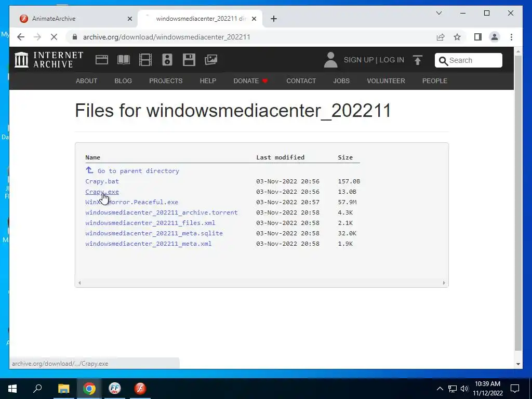Image resolution: width=532 pixels, height=399 pixels.
Task: Open the PROJECTS menu item
Action: 166,81
